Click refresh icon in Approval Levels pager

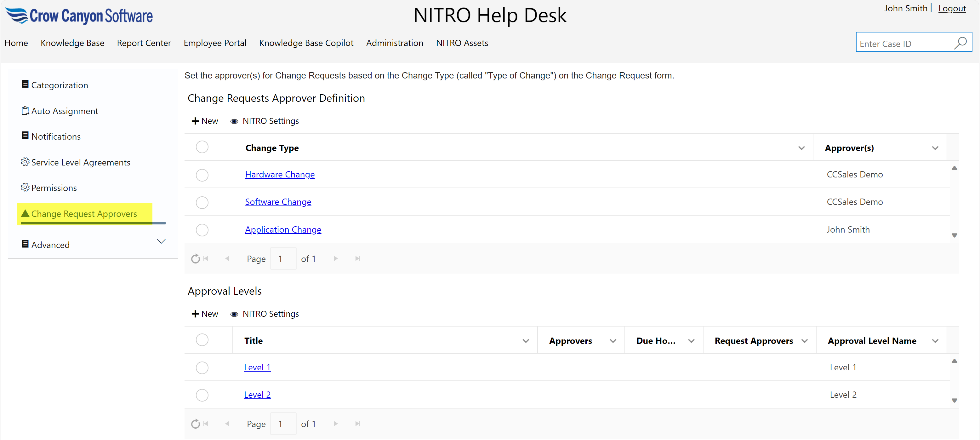[x=195, y=424]
